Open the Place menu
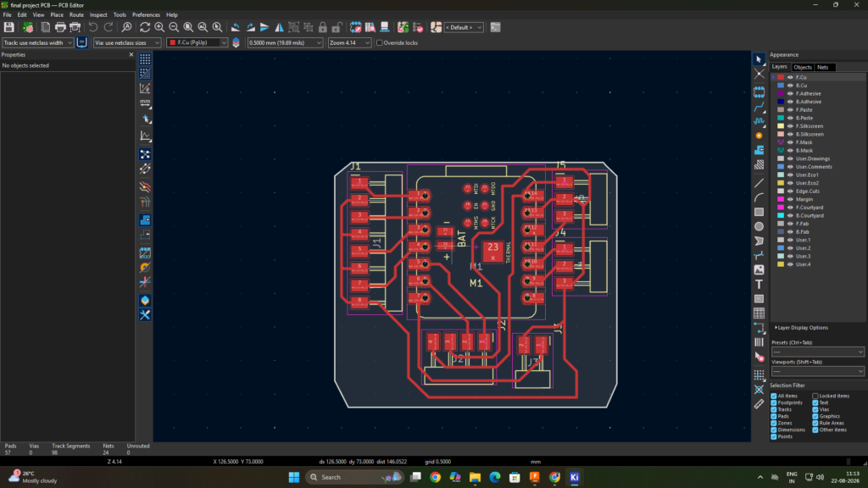Screen dimensions: 868x488 point(57,15)
